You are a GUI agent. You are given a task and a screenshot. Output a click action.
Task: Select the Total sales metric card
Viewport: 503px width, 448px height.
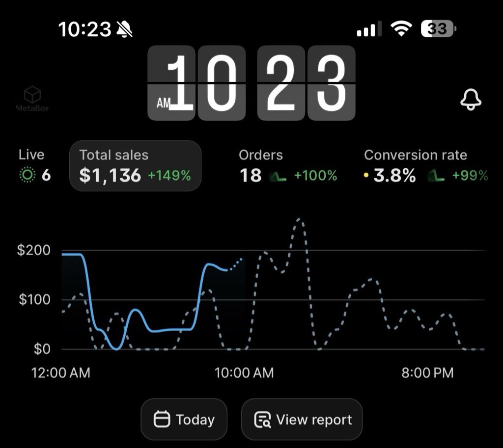136,166
